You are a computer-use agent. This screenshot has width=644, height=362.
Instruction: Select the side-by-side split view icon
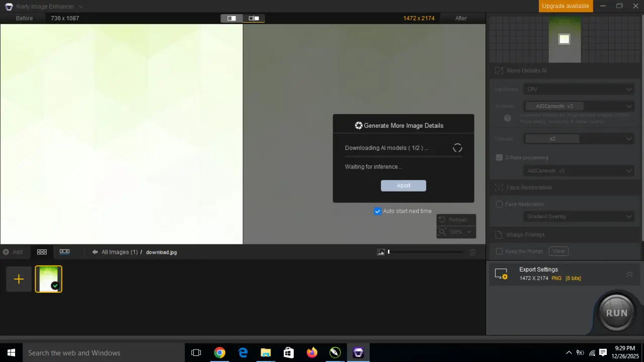pyautogui.click(x=231, y=18)
